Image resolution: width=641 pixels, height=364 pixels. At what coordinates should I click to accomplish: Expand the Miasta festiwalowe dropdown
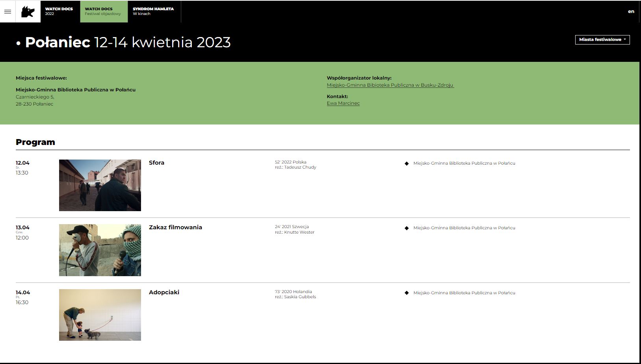click(602, 40)
